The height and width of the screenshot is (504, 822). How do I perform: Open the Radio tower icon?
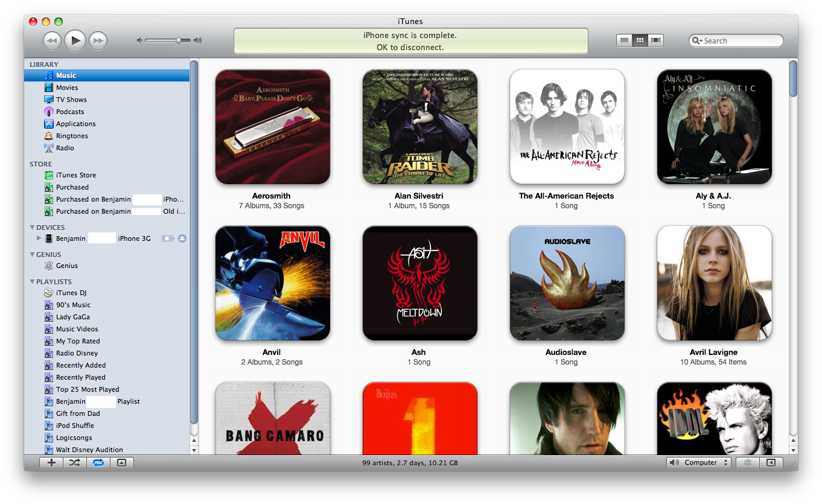click(x=49, y=148)
